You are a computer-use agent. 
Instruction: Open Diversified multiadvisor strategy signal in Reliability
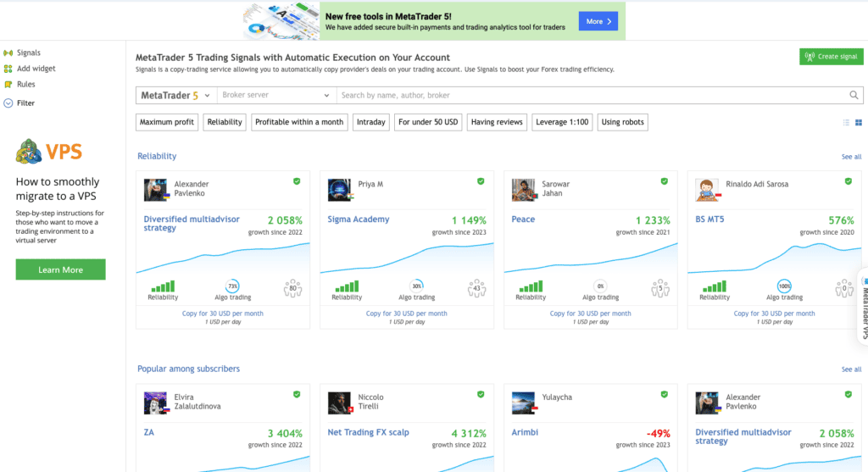tap(192, 224)
